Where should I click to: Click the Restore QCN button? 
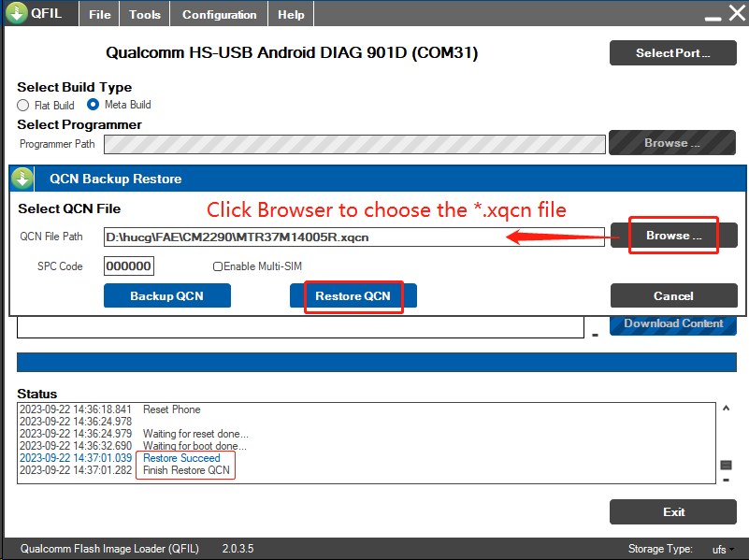[353, 296]
